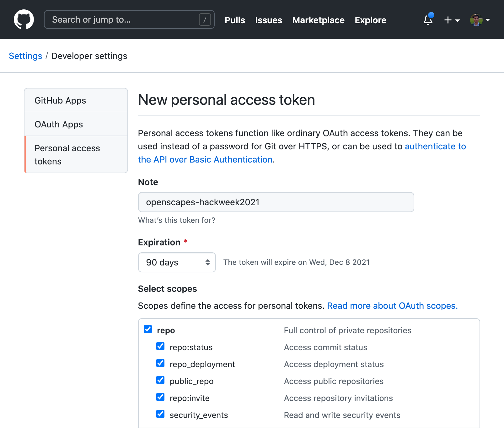The image size is (504, 428).
Task: Click the Note text input field
Action: tap(276, 202)
